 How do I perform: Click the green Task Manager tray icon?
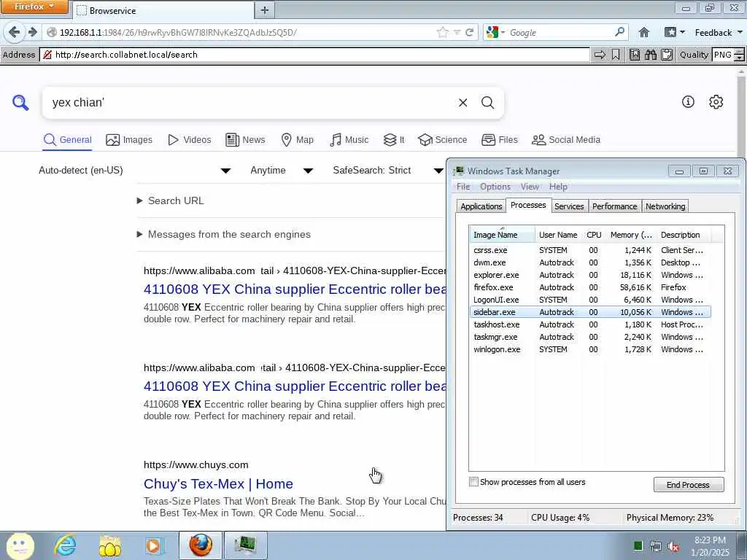click(638, 545)
